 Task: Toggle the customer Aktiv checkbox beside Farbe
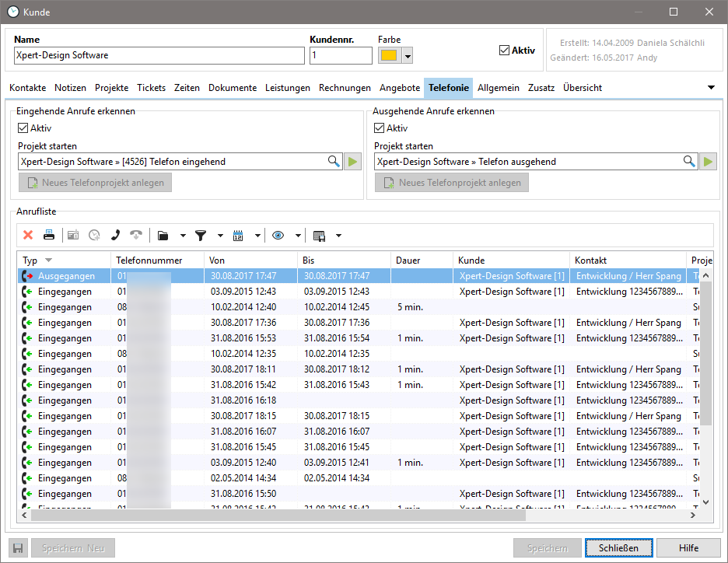coord(504,51)
